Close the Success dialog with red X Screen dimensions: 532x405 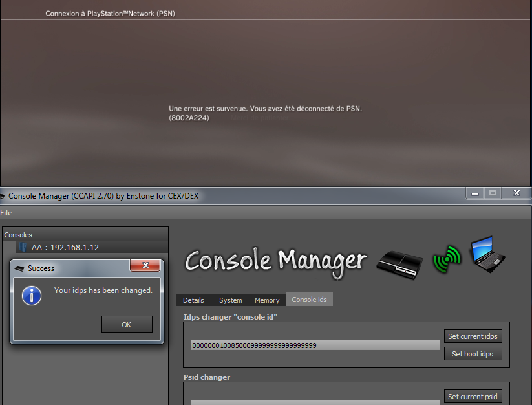[x=145, y=266]
